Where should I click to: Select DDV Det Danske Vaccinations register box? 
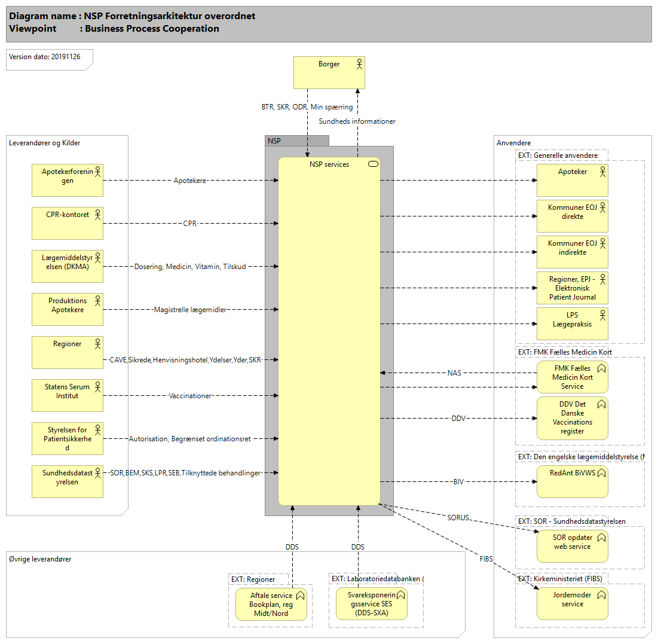(572, 418)
